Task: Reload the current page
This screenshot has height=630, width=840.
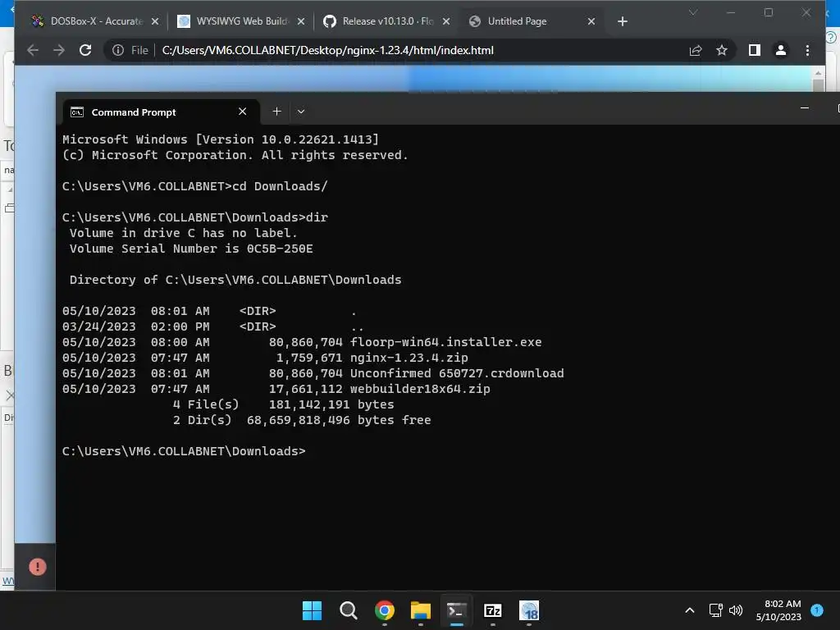Action: (85, 50)
